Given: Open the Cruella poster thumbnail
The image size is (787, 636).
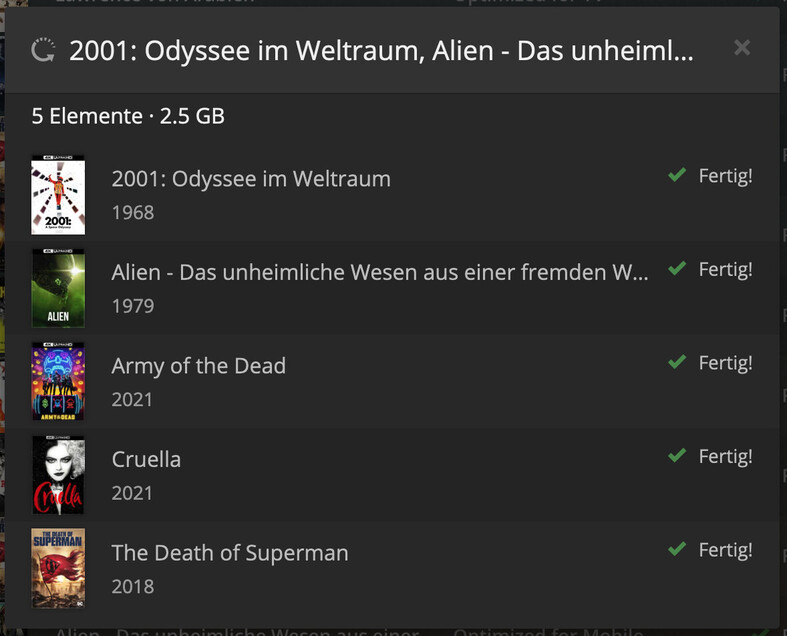Looking at the screenshot, I should pyautogui.click(x=58, y=475).
